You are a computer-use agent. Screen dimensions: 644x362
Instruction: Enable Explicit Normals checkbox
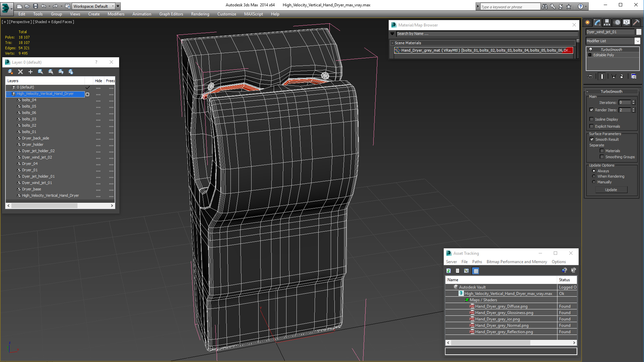(591, 126)
